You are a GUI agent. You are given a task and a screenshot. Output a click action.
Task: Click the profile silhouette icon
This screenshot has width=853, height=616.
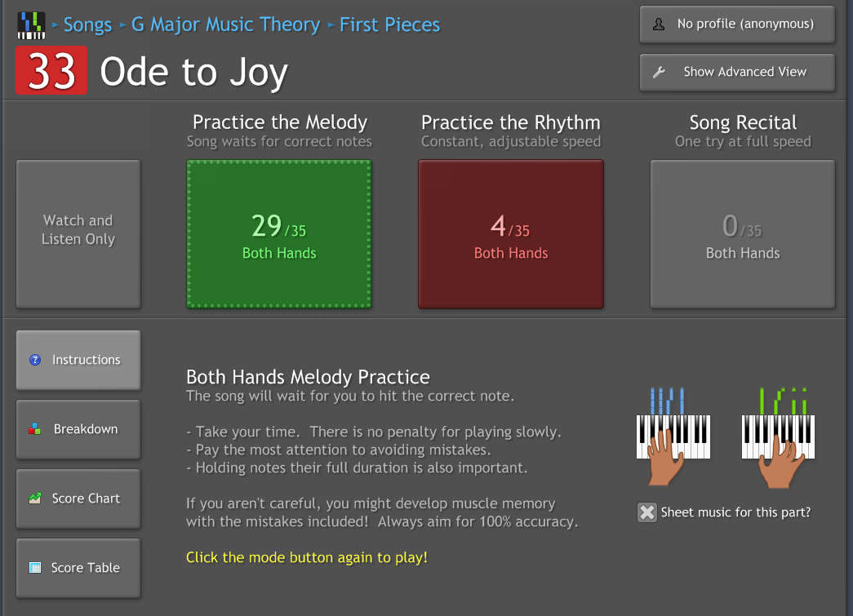[659, 24]
